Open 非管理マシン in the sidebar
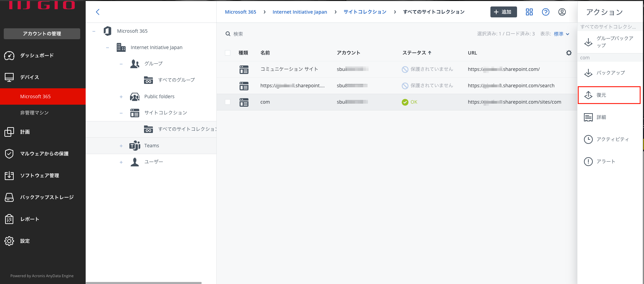This screenshot has width=644, height=284. pos(43,113)
